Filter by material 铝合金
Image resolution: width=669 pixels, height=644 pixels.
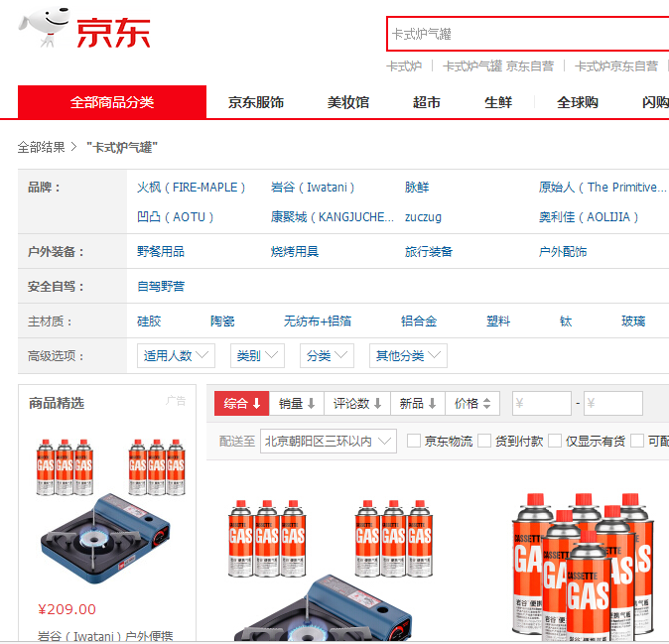(x=419, y=322)
